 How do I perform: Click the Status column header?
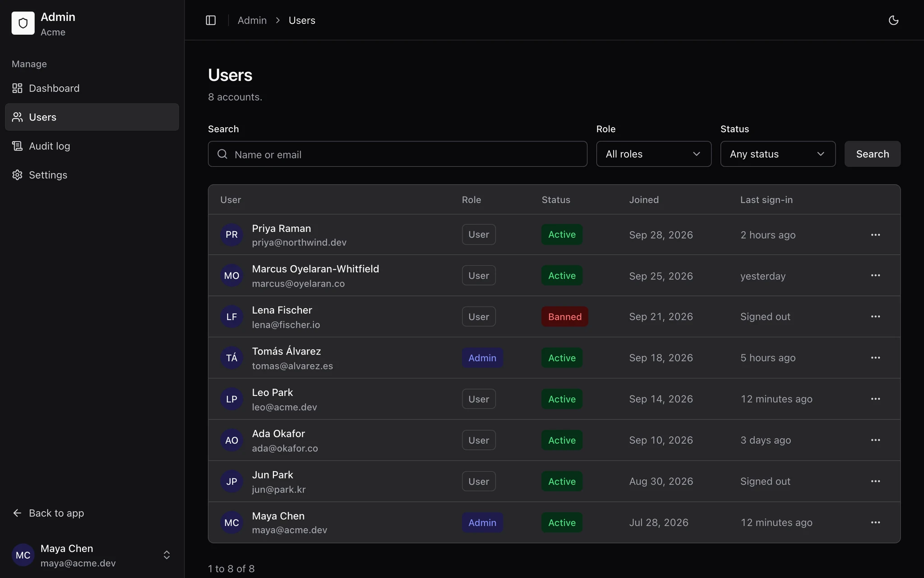coord(556,200)
